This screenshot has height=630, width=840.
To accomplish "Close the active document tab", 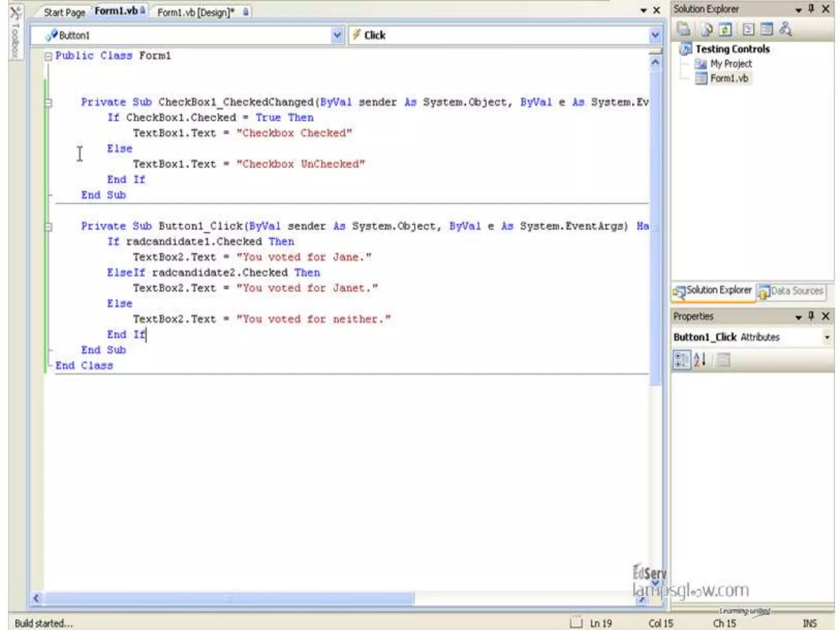I will tap(657, 11).
